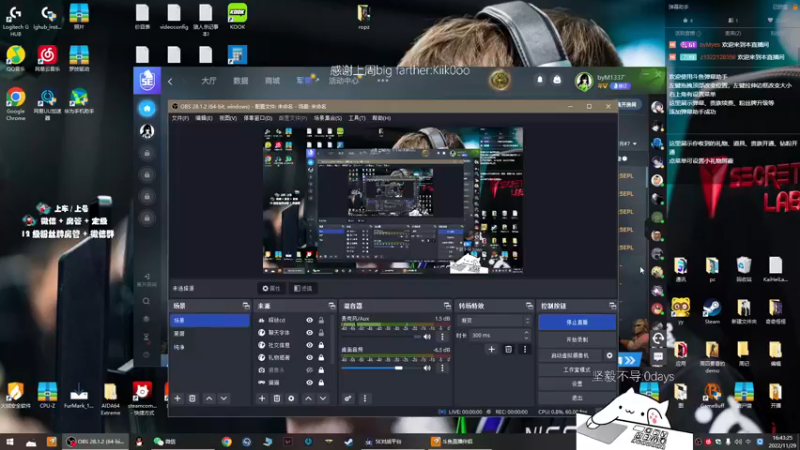
Task: Hide the 聊天字体 source with eye icon
Action: 309,333
